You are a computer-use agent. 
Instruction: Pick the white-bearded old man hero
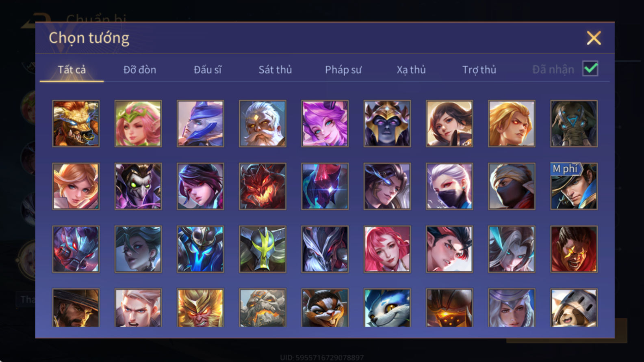(x=262, y=123)
